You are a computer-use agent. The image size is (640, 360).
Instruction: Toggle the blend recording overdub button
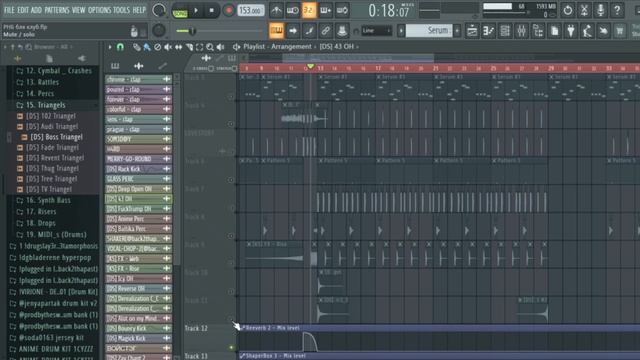[326, 11]
